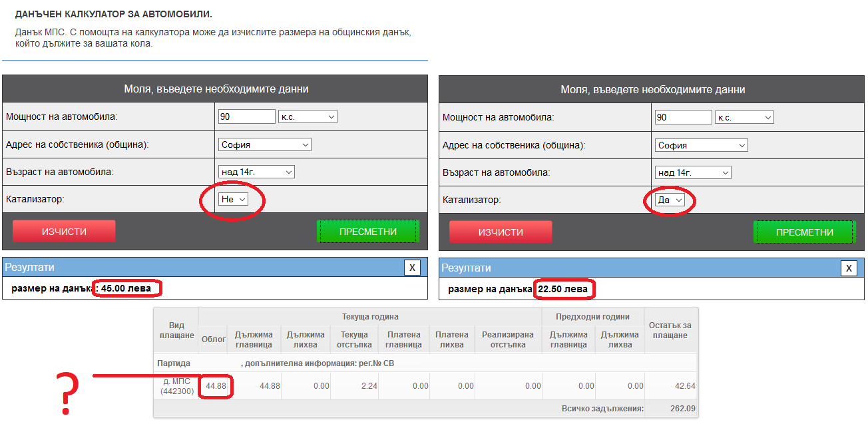Click the Облог value 44.88 in the table
The width and height of the screenshot is (868, 430).
point(214,386)
